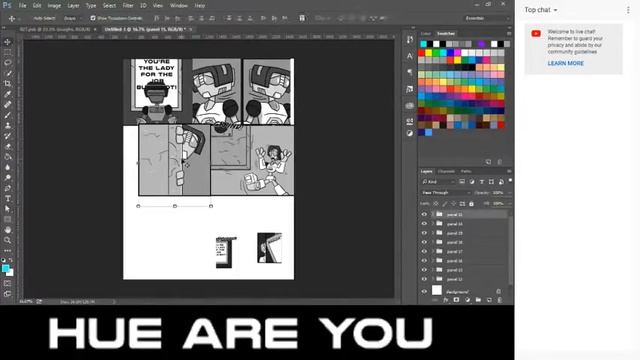Select the Lasso tool
640x360 pixels.
(x=7, y=63)
